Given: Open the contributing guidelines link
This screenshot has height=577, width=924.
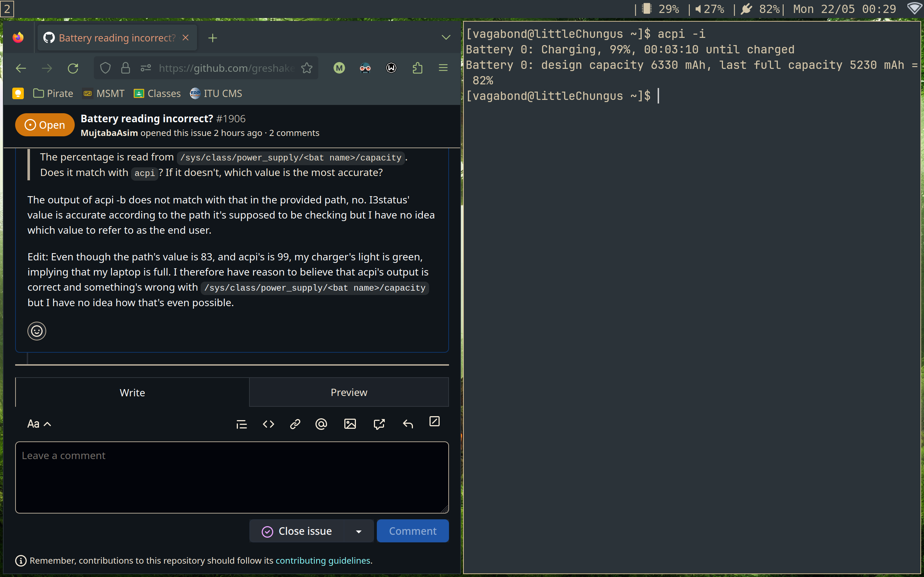Looking at the screenshot, I should pos(323,560).
